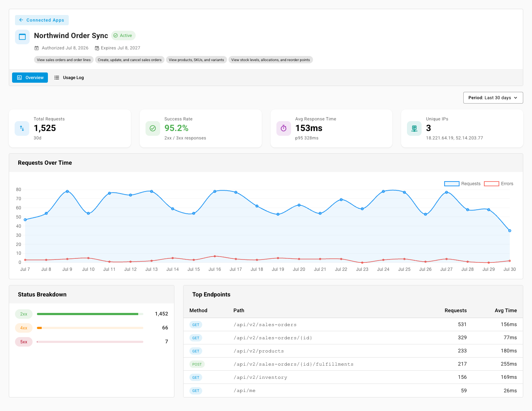532x411 pixels.
Task: Click the Authorized date calendar icon
Action: tap(37, 48)
